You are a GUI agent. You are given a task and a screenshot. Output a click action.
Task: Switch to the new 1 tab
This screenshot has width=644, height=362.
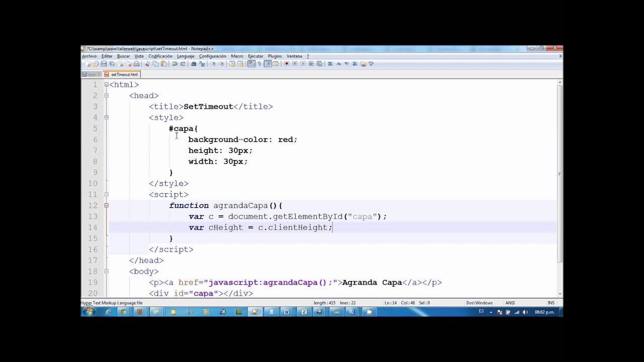pos(92,74)
